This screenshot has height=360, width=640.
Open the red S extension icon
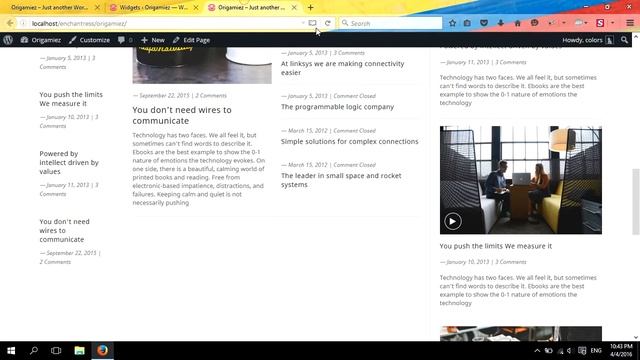point(600,23)
